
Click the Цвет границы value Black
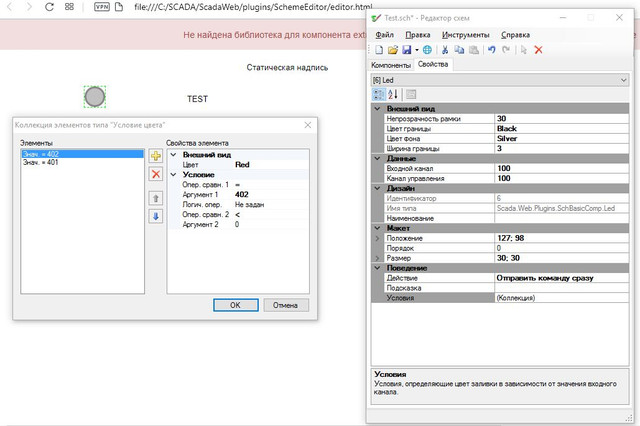click(562, 129)
